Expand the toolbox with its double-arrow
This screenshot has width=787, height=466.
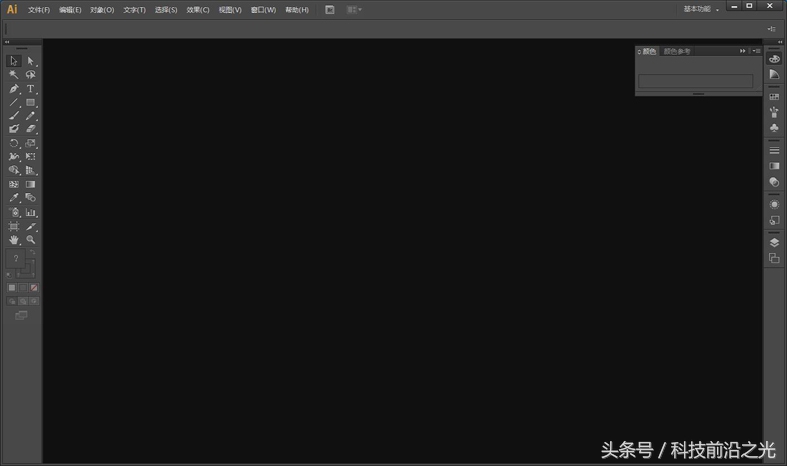(7, 42)
